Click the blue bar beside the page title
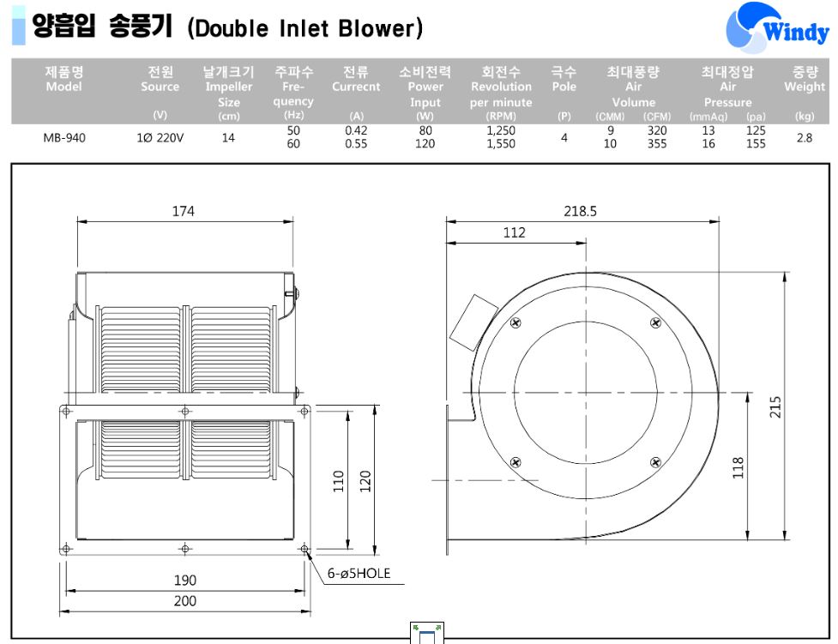This screenshot has width=838, height=644. (18, 27)
